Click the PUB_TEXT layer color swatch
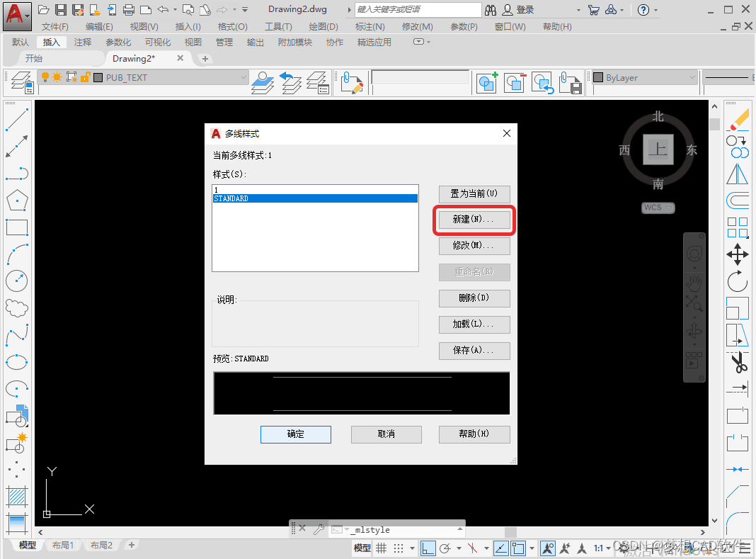This screenshot has width=756, height=559. (x=98, y=77)
